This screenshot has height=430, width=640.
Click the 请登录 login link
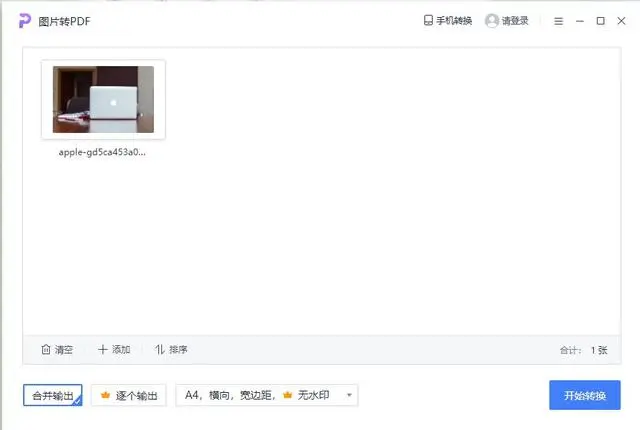tap(515, 21)
